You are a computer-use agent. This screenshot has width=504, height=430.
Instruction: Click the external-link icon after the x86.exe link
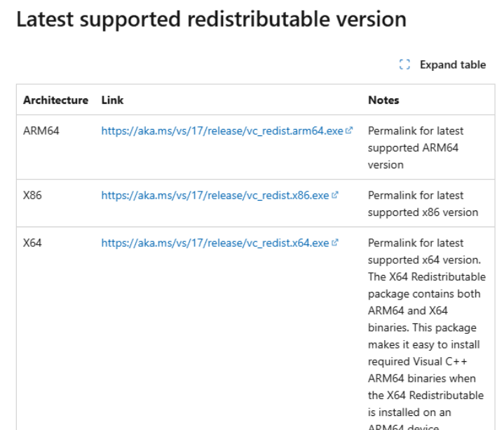tap(335, 196)
